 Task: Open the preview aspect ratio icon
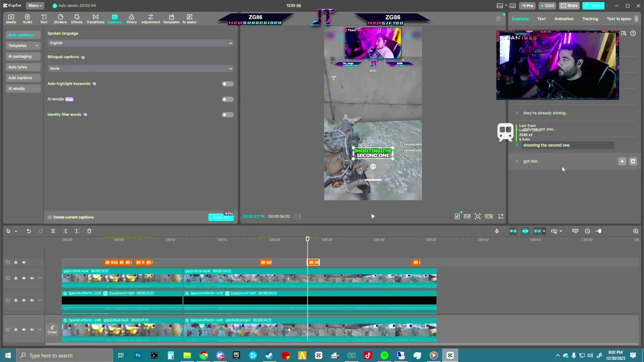click(489, 216)
